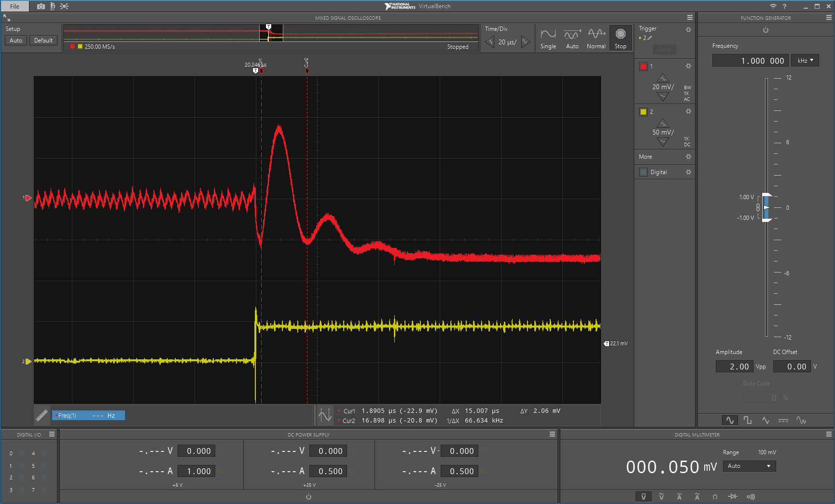Click the expand oscilloscope panel arrows icon
This screenshot has height=504, width=835.
pos(7,18)
